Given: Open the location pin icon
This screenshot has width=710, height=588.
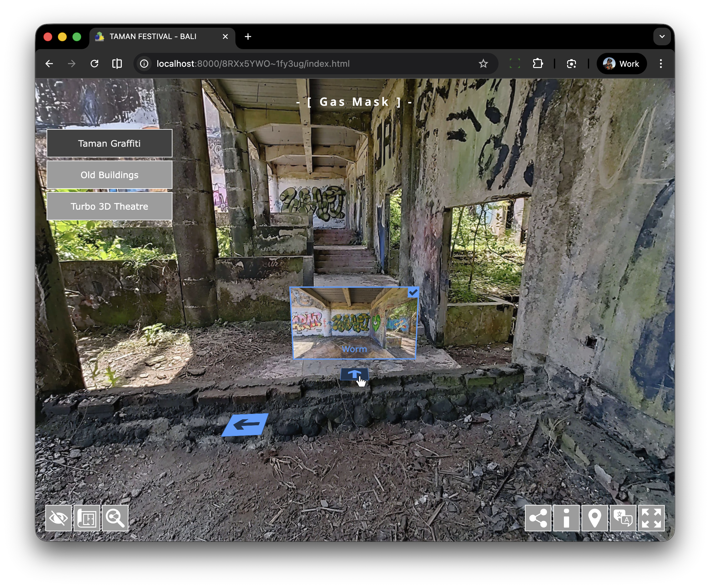Looking at the screenshot, I should coord(594,518).
